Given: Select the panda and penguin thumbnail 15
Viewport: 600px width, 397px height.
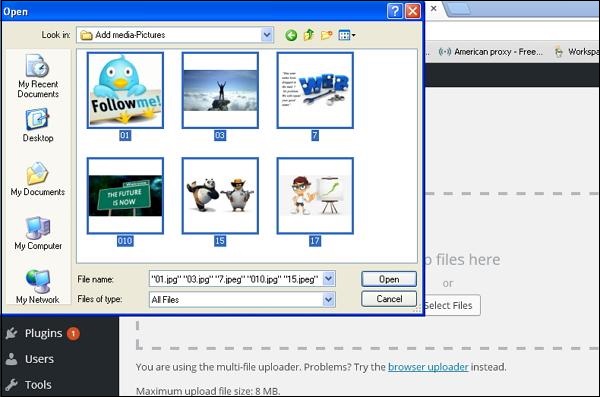Looking at the screenshot, I should 220,196.
